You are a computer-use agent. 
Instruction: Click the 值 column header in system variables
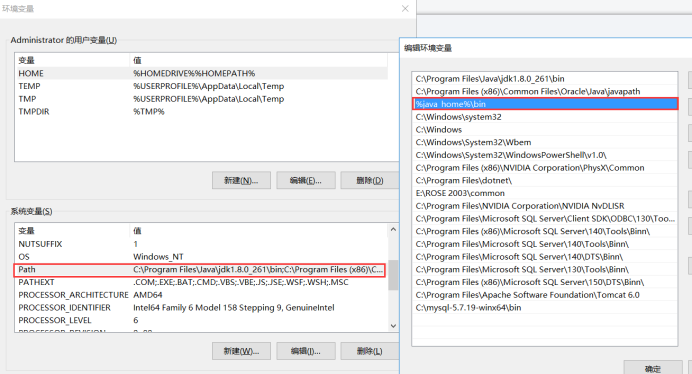point(259,230)
